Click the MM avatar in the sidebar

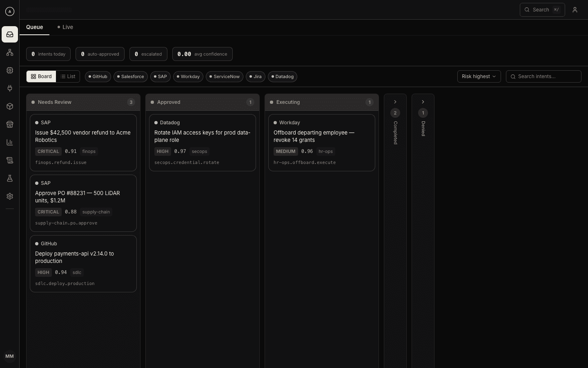pos(10,356)
